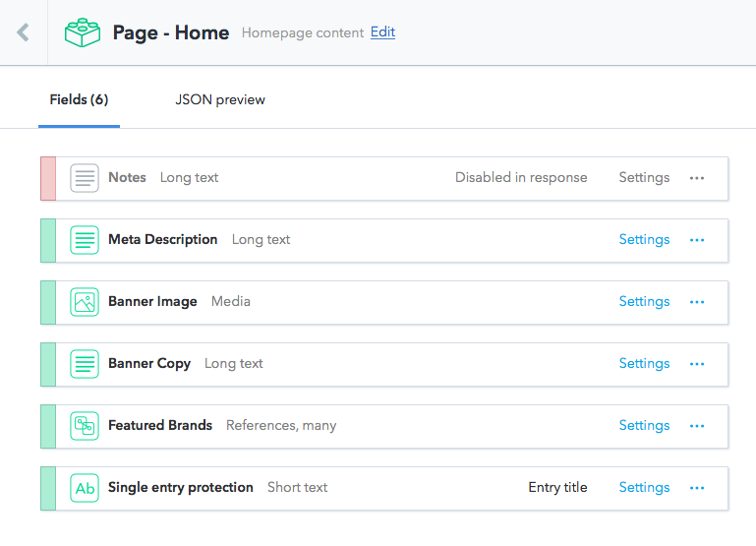Viewport: 756px width, 546px height.
Task: Click the 'Short text' type label
Action: 298,487
